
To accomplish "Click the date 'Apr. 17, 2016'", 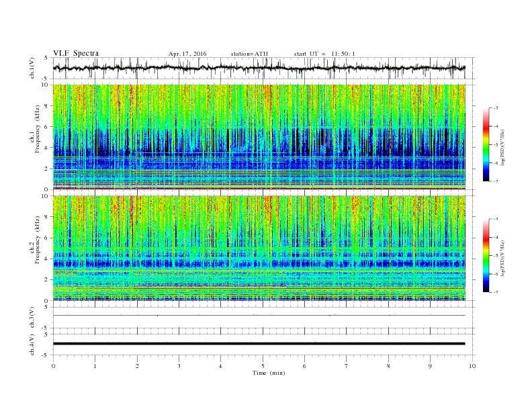I will point(187,54).
